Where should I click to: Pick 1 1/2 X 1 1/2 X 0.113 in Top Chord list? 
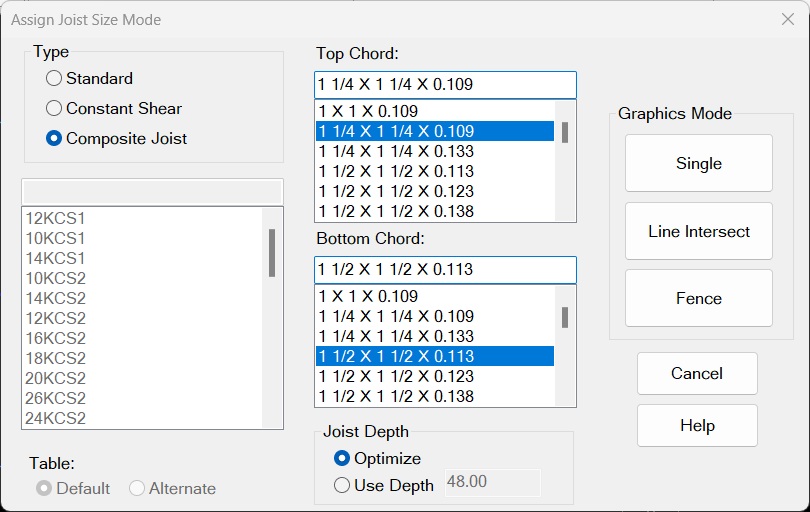coord(435,171)
